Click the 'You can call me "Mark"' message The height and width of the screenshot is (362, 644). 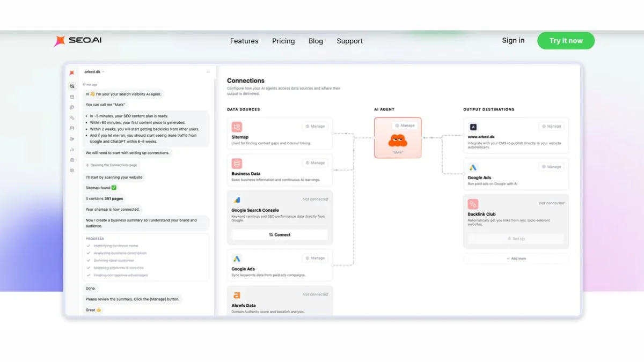(x=105, y=105)
